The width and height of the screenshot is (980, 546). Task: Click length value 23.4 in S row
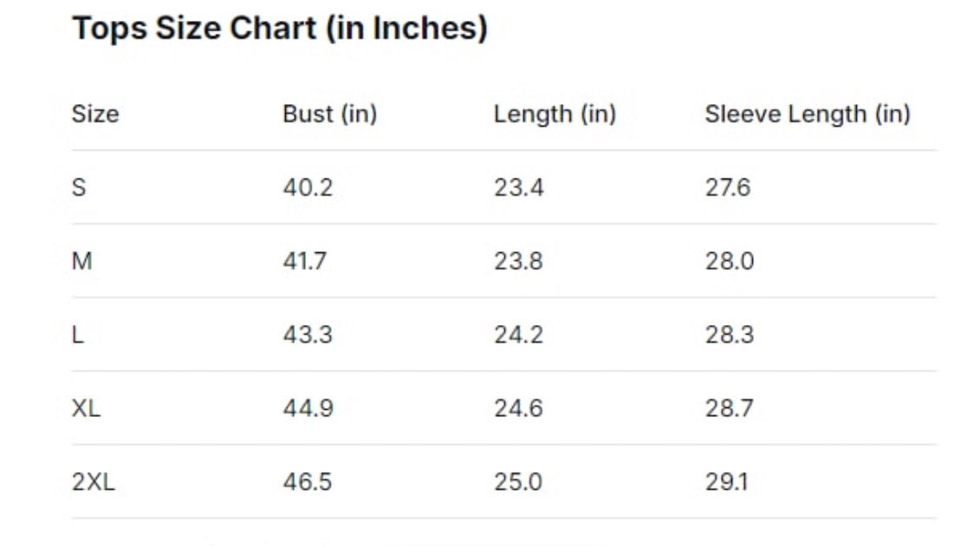[x=519, y=187]
